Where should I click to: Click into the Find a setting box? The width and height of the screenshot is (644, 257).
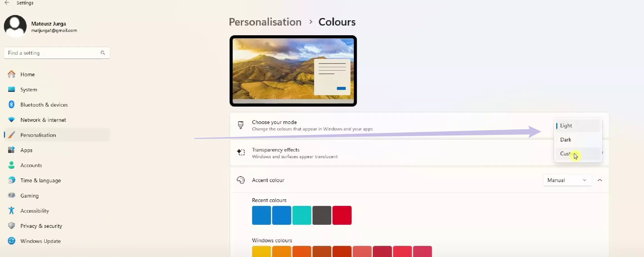coord(57,53)
